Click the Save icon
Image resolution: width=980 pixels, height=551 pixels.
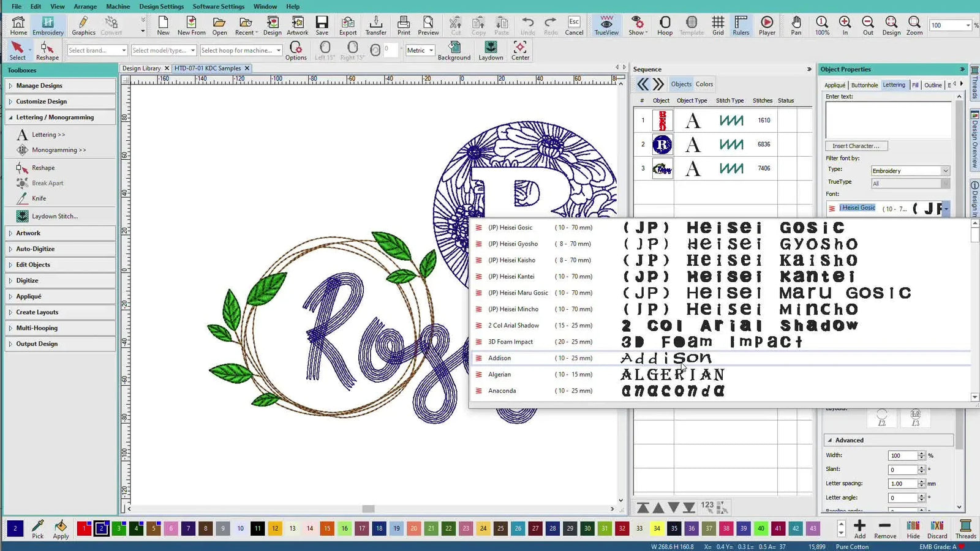coord(322,26)
